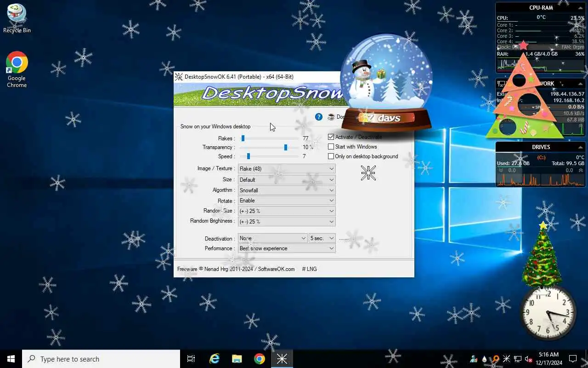The width and height of the screenshot is (588, 368).
Task: Expand the Random Brightness dropdown
Action: tap(287, 222)
